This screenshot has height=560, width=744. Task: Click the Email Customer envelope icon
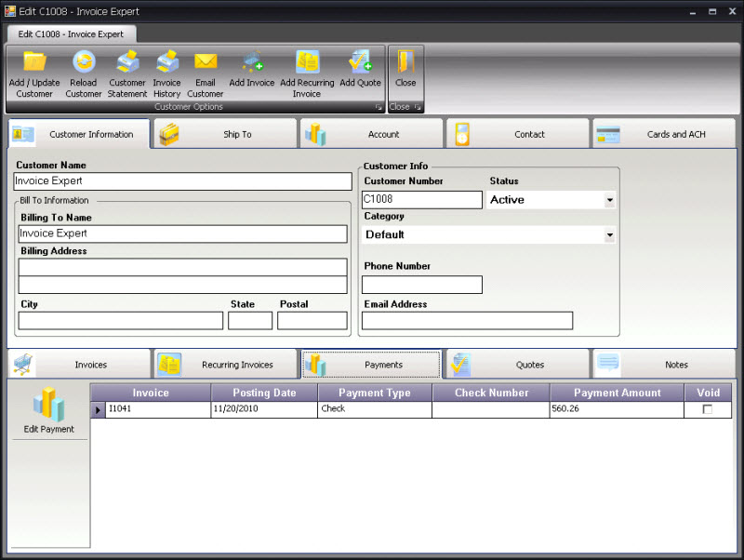click(x=206, y=61)
